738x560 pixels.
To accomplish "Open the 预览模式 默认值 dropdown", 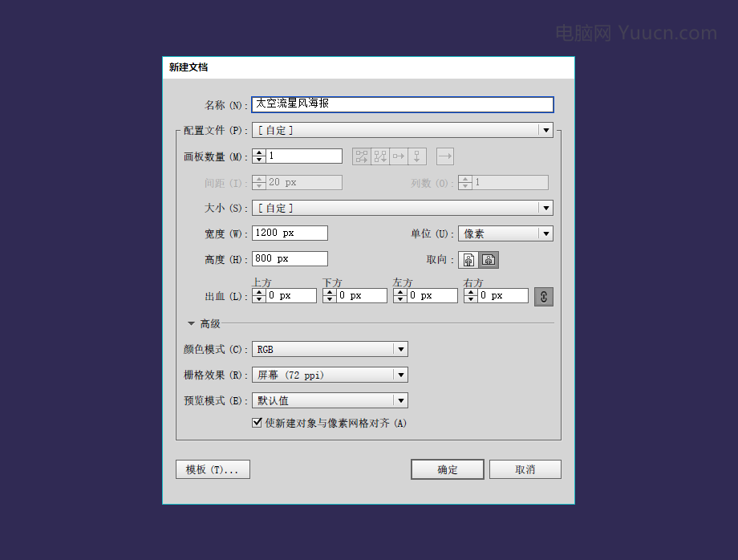I will pyautogui.click(x=330, y=400).
